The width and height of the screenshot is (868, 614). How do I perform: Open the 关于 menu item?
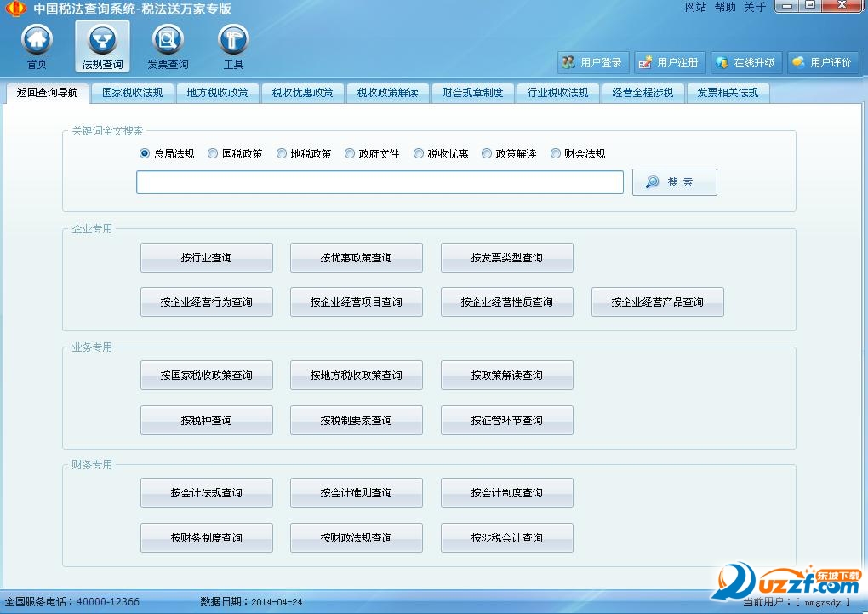tap(755, 7)
